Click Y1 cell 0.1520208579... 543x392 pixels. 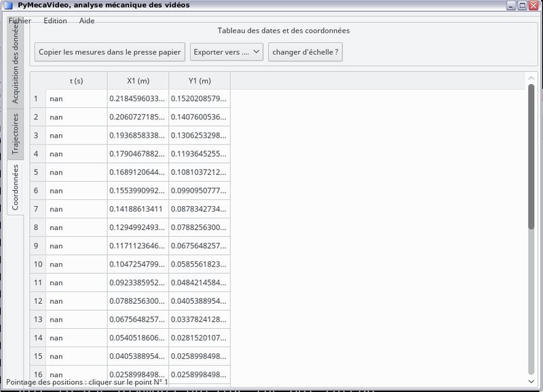[x=200, y=98]
